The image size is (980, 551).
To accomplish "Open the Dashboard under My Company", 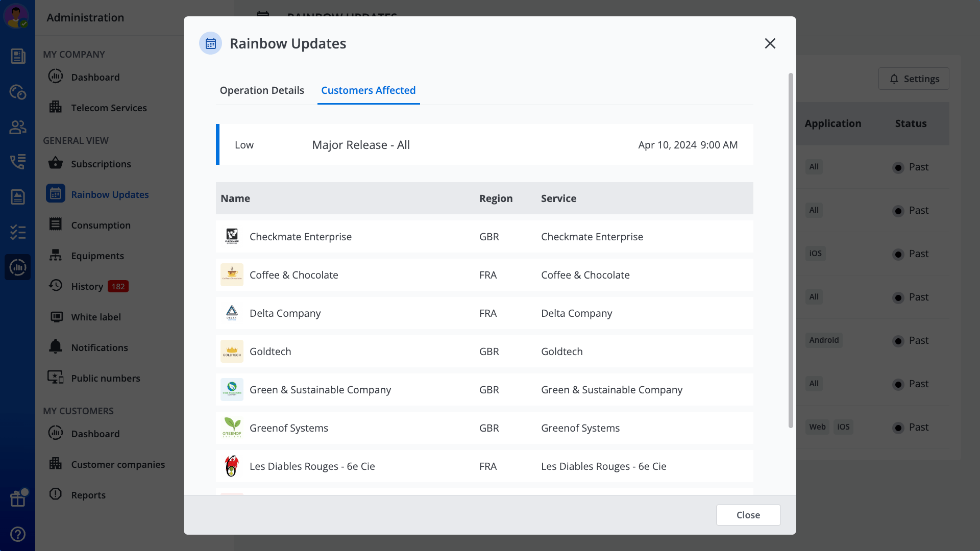I will [95, 77].
